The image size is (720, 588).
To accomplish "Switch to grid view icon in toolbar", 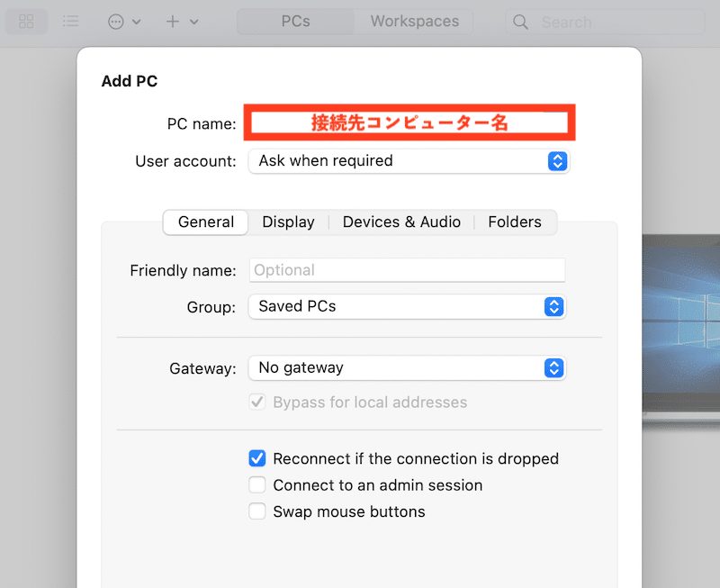I will pyautogui.click(x=26, y=21).
